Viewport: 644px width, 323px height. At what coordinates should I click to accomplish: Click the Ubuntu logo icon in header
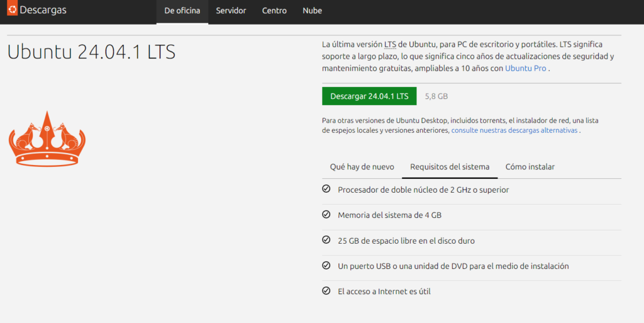pyautogui.click(x=12, y=10)
